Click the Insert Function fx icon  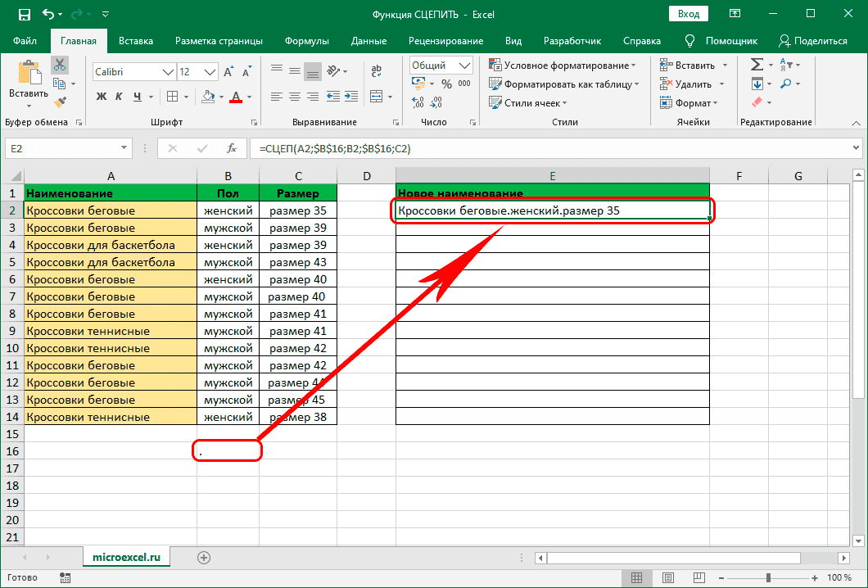232,148
